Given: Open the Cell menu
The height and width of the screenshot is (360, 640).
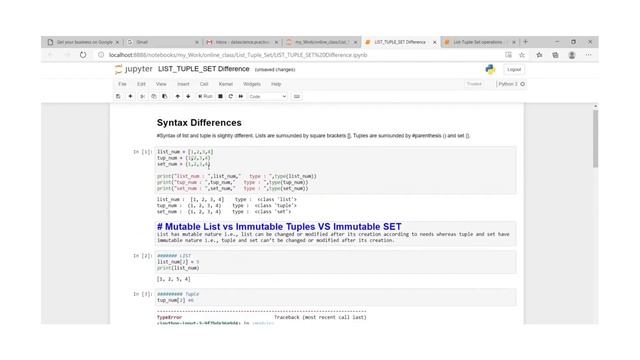Looking at the screenshot, I should click(204, 84).
